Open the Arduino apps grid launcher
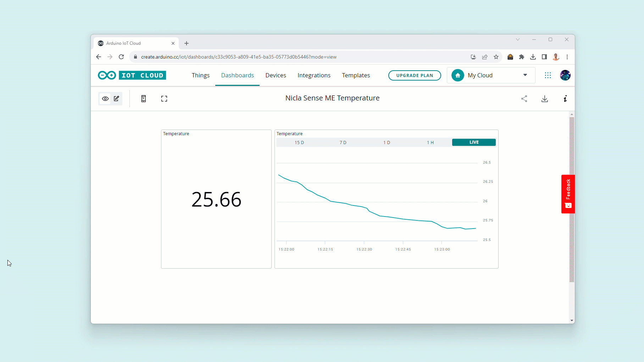Screen dimensions: 644x362 [548, 75]
